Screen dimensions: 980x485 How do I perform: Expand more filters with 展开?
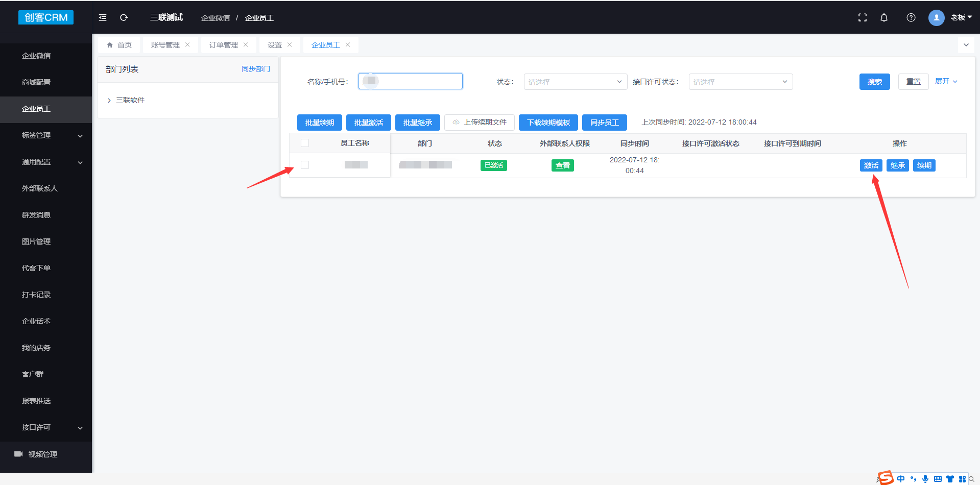(x=946, y=82)
